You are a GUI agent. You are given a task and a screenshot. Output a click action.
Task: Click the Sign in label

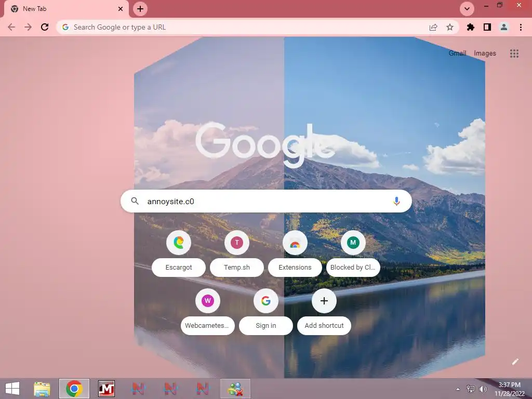266,326
